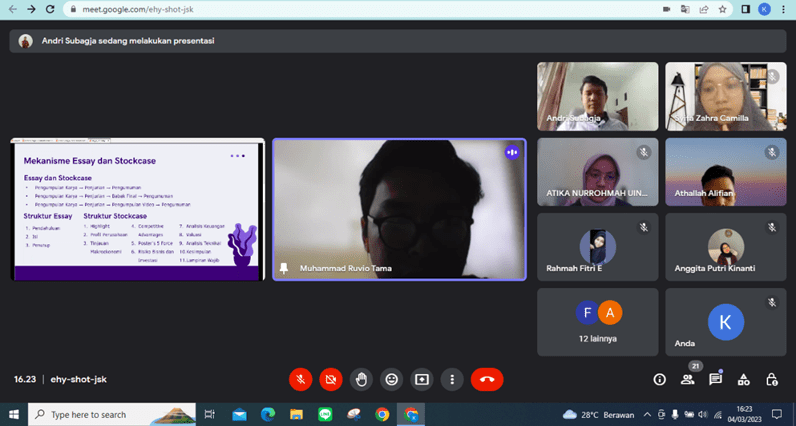Open options on the presentation slide tile
The height and width of the screenshot is (426, 796).
237,156
